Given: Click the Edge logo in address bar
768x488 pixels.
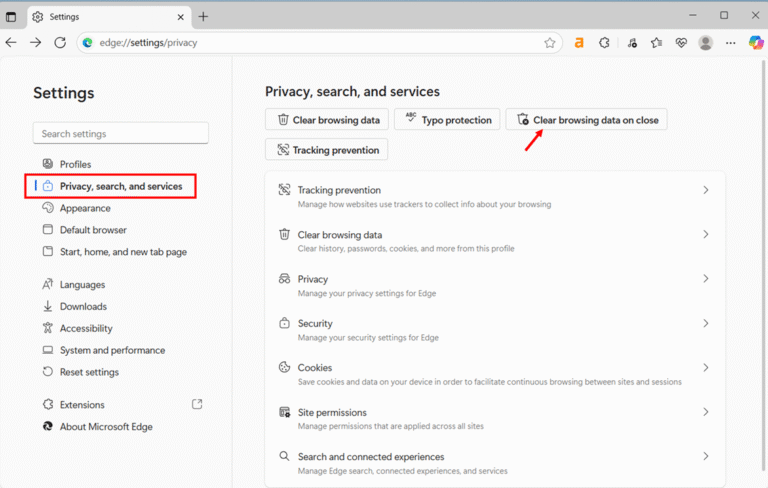Looking at the screenshot, I should click(x=88, y=43).
